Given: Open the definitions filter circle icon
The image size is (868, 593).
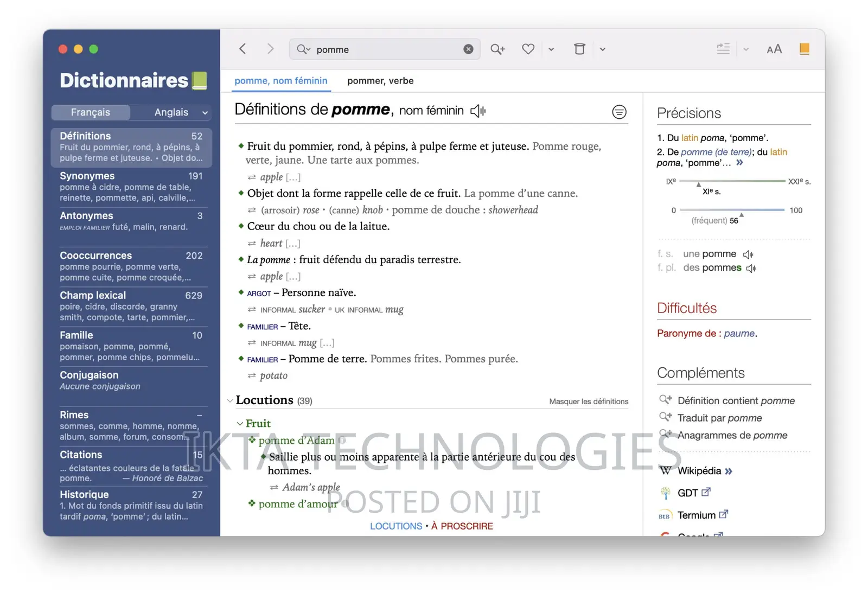Looking at the screenshot, I should pyautogui.click(x=619, y=112).
